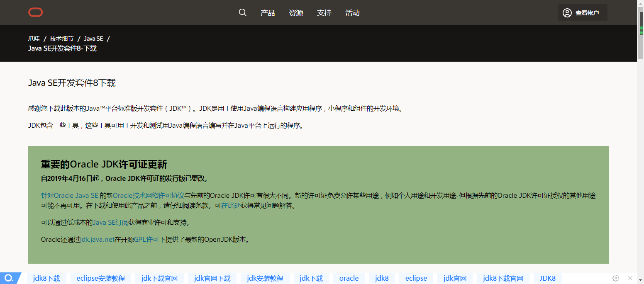Open the suggestion bar settings gear
The width and height of the screenshot is (644, 284).
(616, 278)
